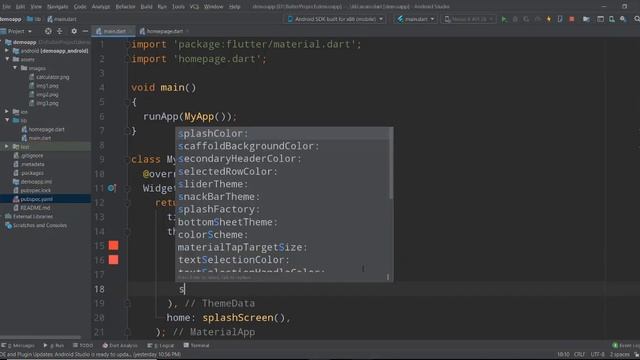Click the gutter override icon on line 11

pos(111,188)
